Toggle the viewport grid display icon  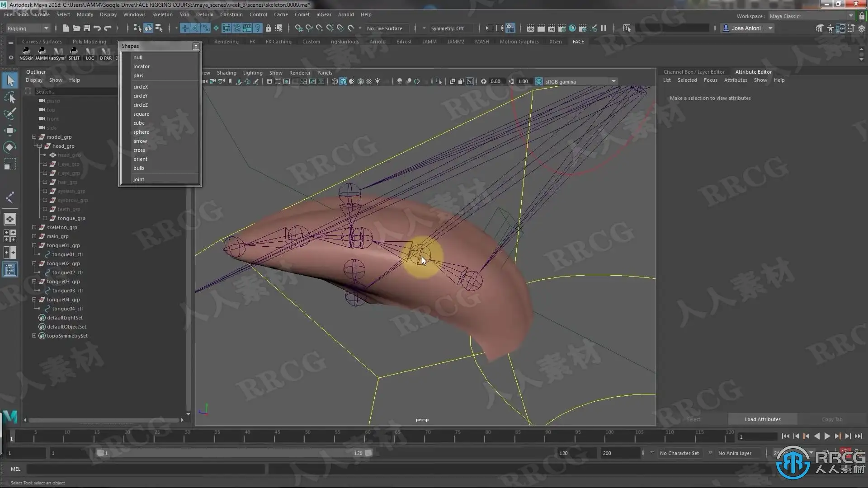(269, 81)
